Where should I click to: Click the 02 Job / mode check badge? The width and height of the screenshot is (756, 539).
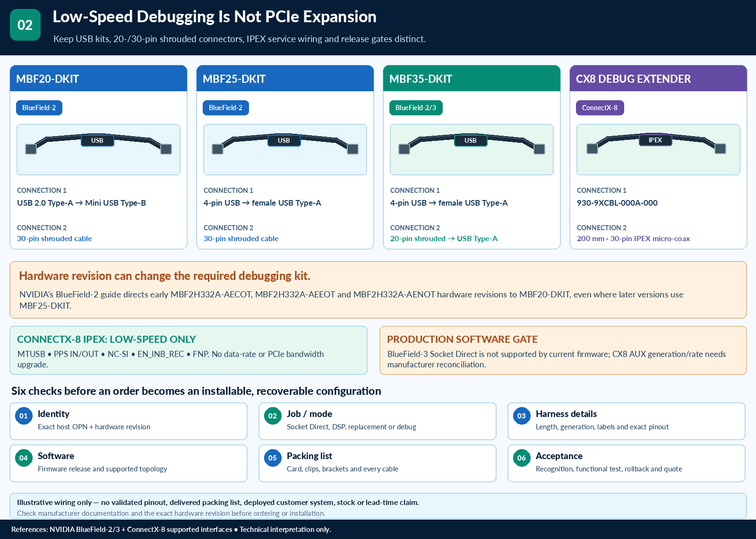point(273,416)
